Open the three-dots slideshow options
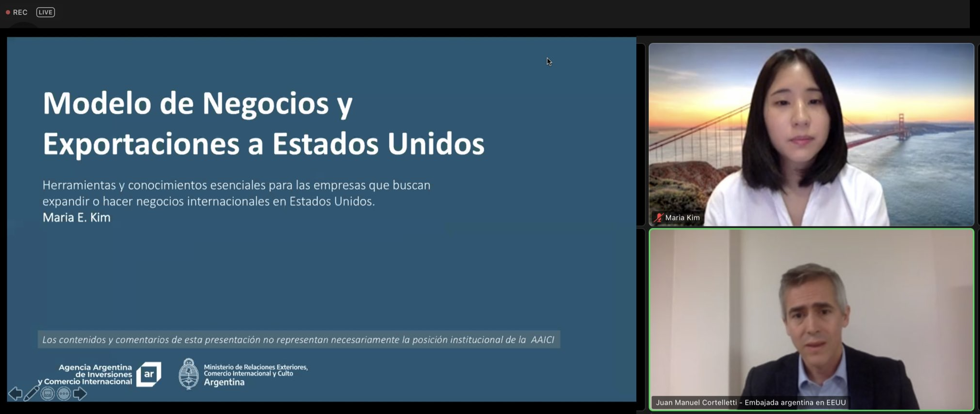Image resolution: width=980 pixels, height=414 pixels. 64,394
